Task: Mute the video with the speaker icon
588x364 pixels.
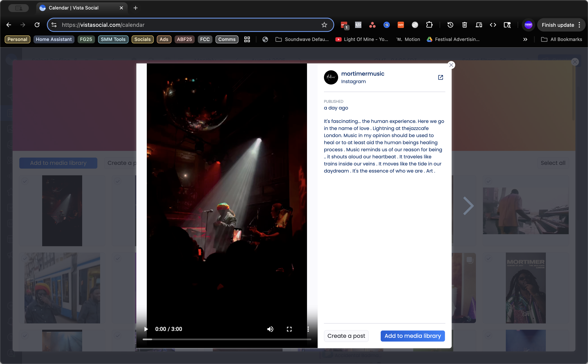Action: click(270, 329)
